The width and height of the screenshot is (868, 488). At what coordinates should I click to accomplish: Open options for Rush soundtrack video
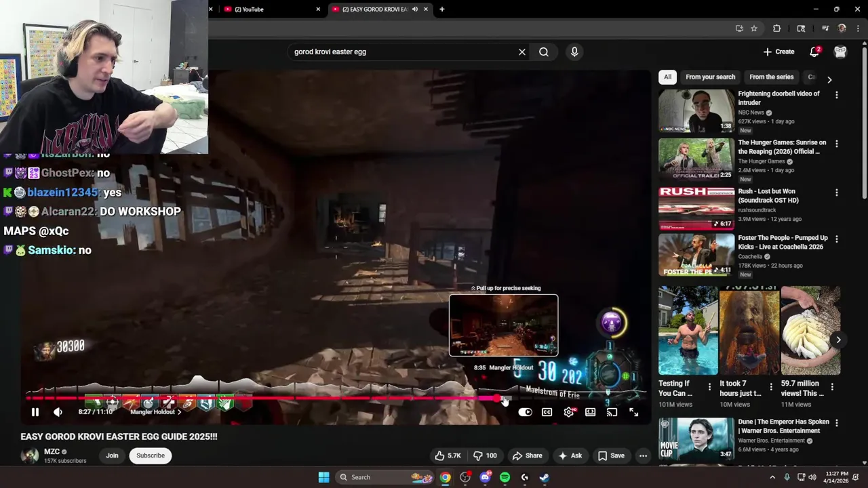pyautogui.click(x=836, y=192)
